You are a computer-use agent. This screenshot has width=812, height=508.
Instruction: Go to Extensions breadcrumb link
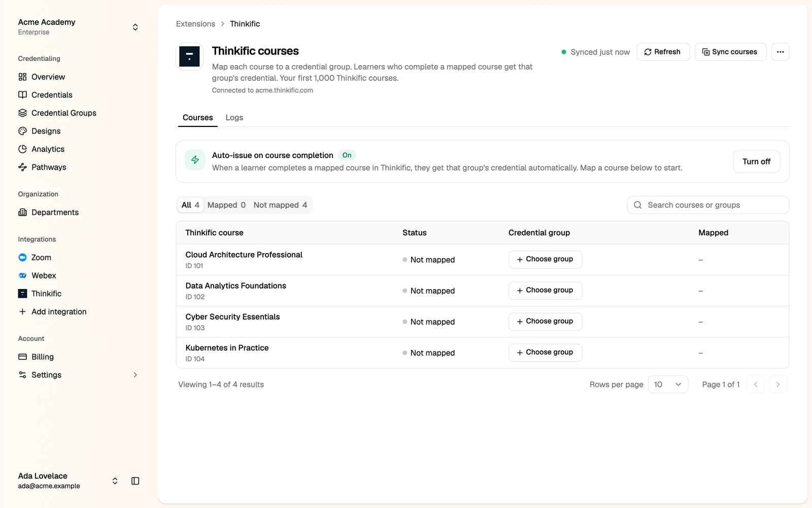tap(195, 24)
